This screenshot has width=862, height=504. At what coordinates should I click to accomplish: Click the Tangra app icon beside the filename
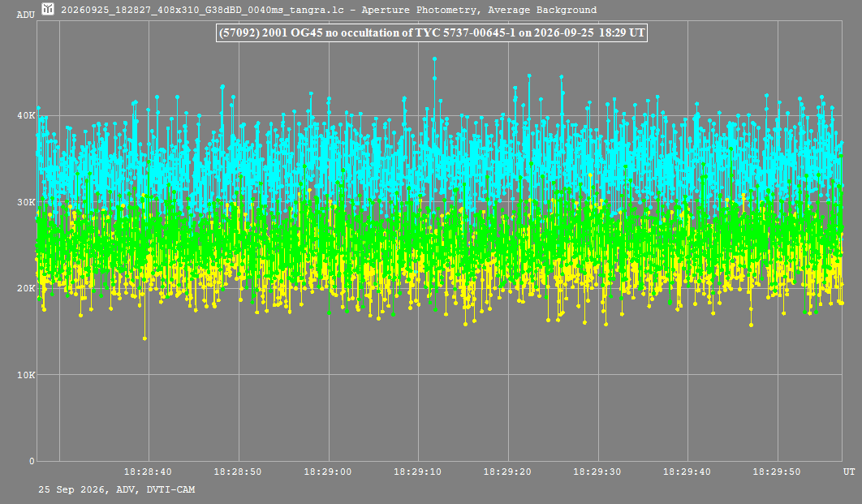point(48,9)
